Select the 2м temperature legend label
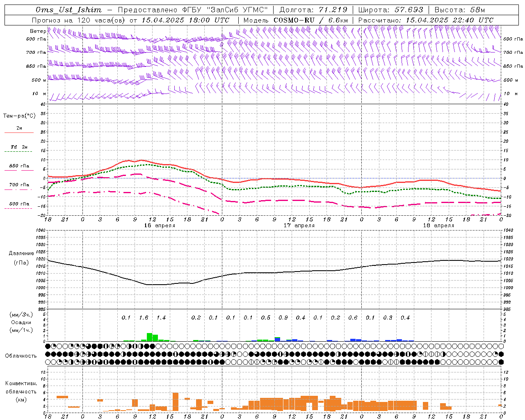 click(19, 128)
